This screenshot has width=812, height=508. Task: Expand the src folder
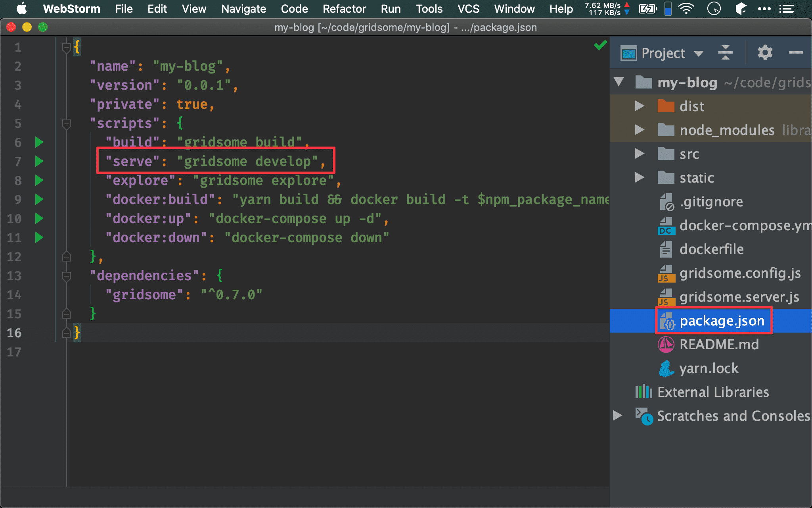(x=639, y=153)
